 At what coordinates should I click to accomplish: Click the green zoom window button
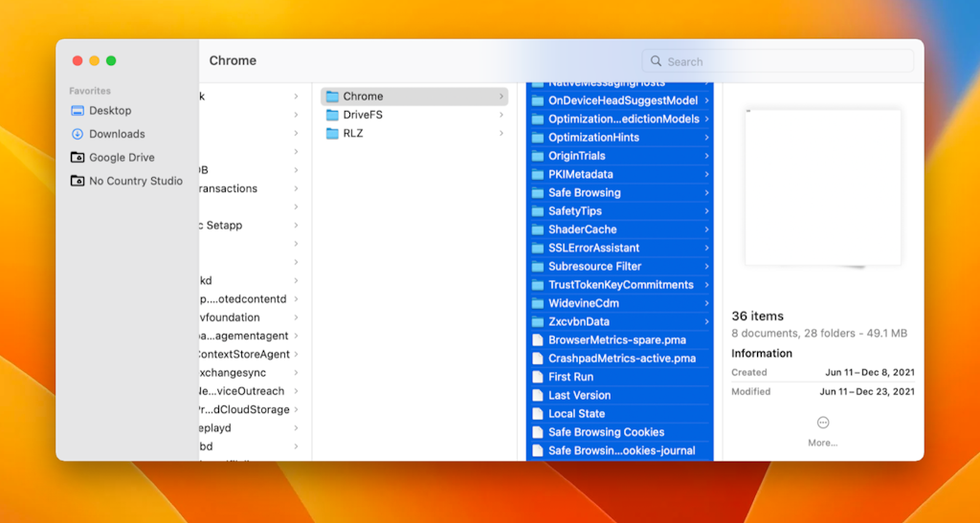[111, 60]
